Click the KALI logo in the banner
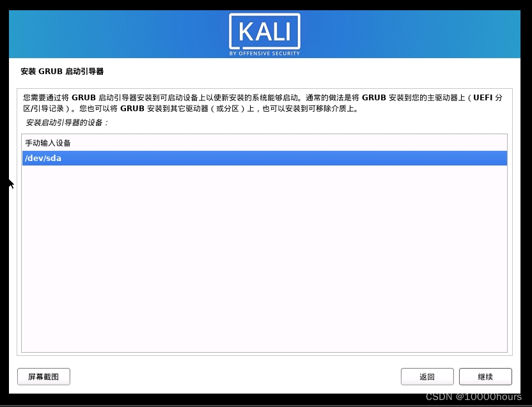The width and height of the screenshot is (532, 407). click(x=265, y=35)
